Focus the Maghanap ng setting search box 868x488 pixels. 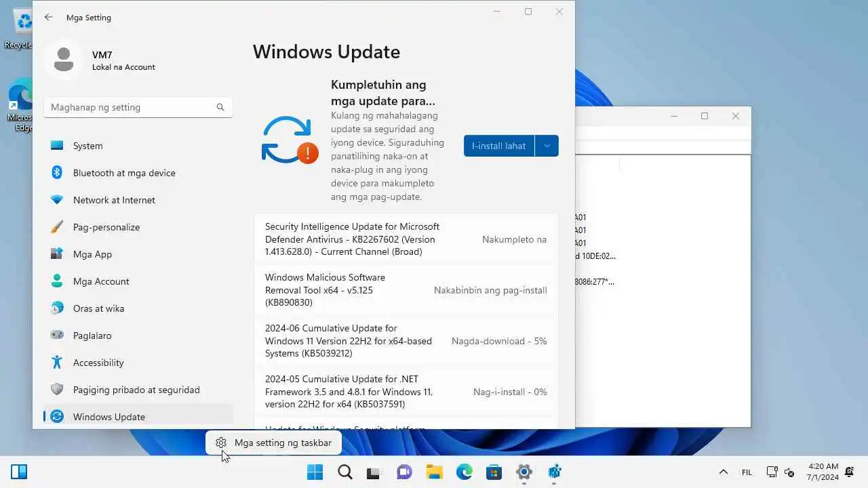(138, 107)
